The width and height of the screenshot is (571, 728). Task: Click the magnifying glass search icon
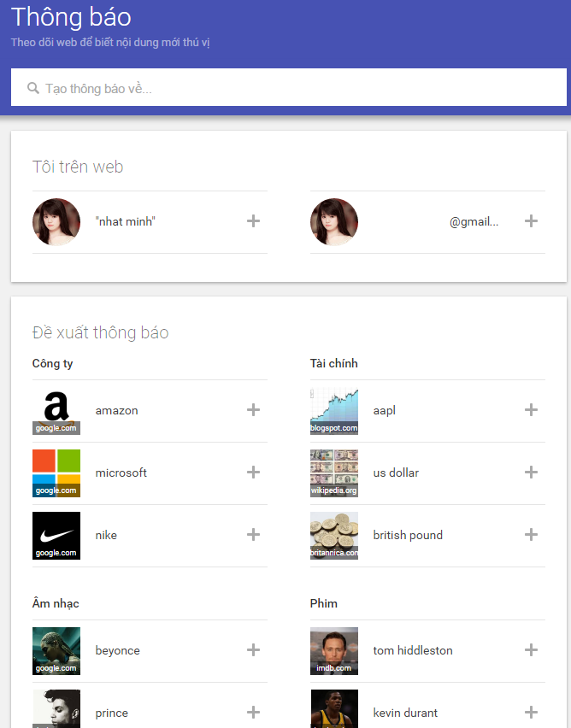(33, 88)
